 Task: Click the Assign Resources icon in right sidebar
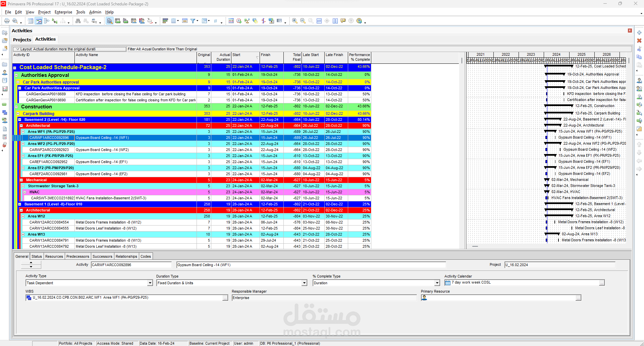(x=639, y=81)
